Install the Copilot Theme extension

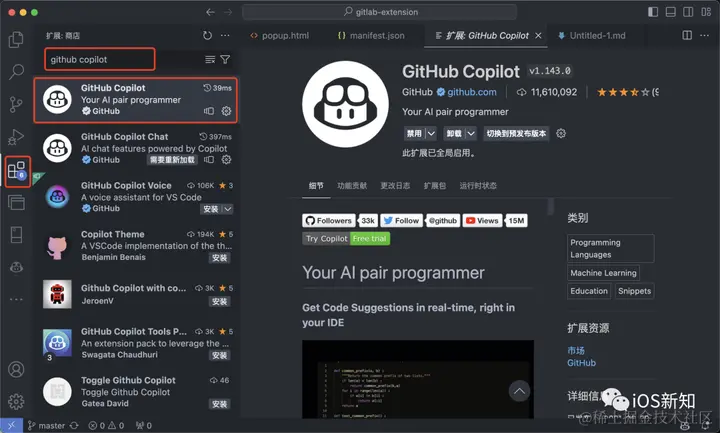coord(219,258)
